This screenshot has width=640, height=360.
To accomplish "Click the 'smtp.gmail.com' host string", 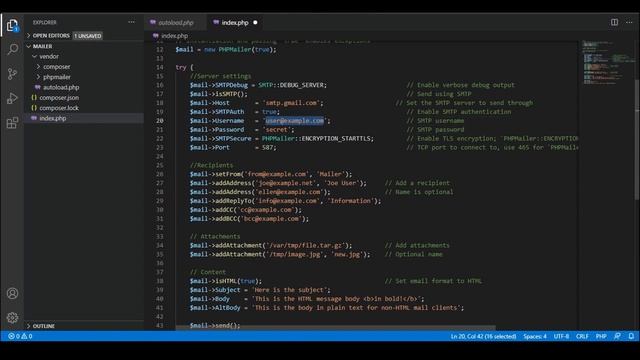I will click(292, 103).
